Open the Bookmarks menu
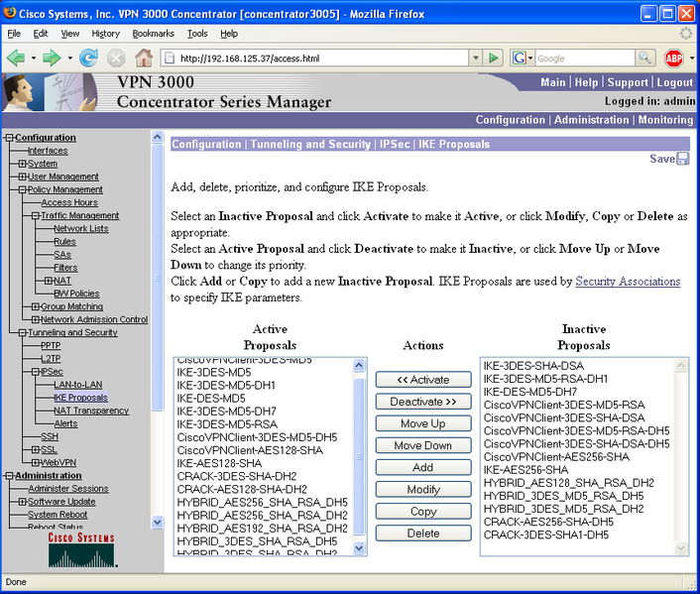 tap(153, 34)
